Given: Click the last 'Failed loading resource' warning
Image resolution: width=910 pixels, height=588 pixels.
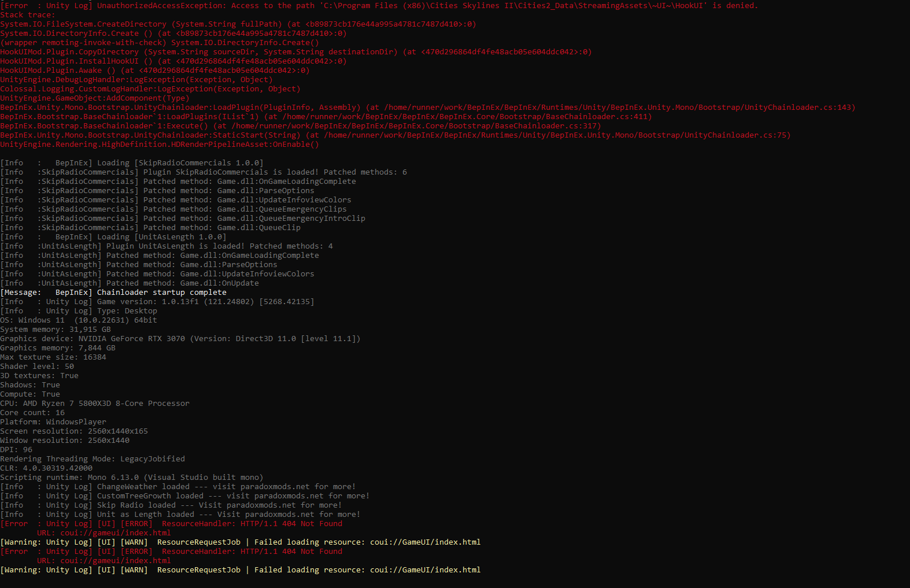Looking at the screenshot, I should pos(241,570).
